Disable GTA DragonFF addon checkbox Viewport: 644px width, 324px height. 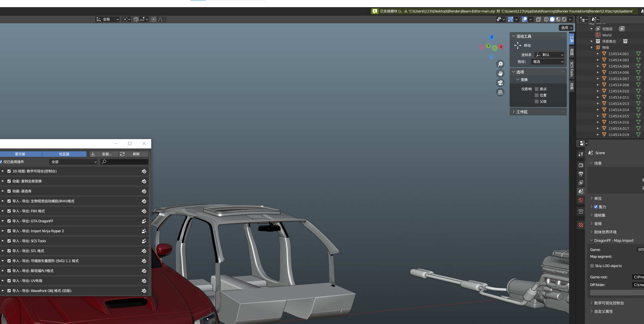click(x=9, y=221)
